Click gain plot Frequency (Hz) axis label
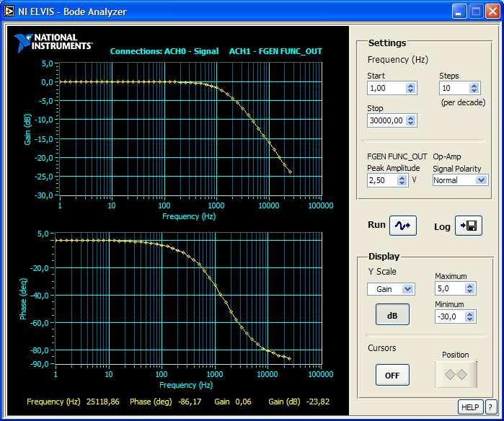This screenshot has width=504, height=421. pos(189,216)
